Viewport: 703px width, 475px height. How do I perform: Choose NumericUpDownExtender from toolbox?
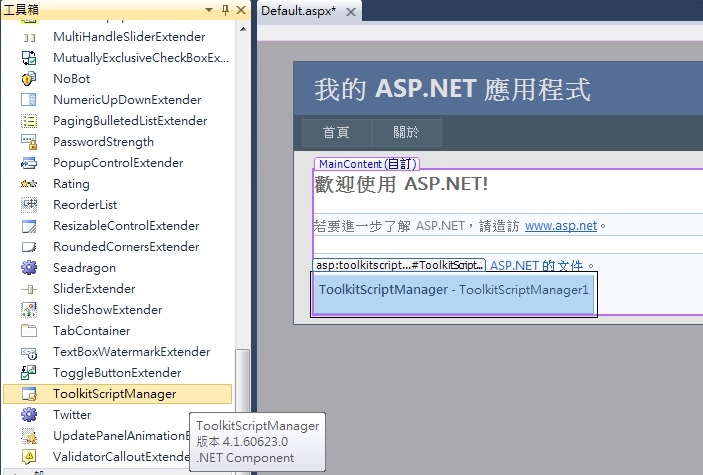(127, 100)
